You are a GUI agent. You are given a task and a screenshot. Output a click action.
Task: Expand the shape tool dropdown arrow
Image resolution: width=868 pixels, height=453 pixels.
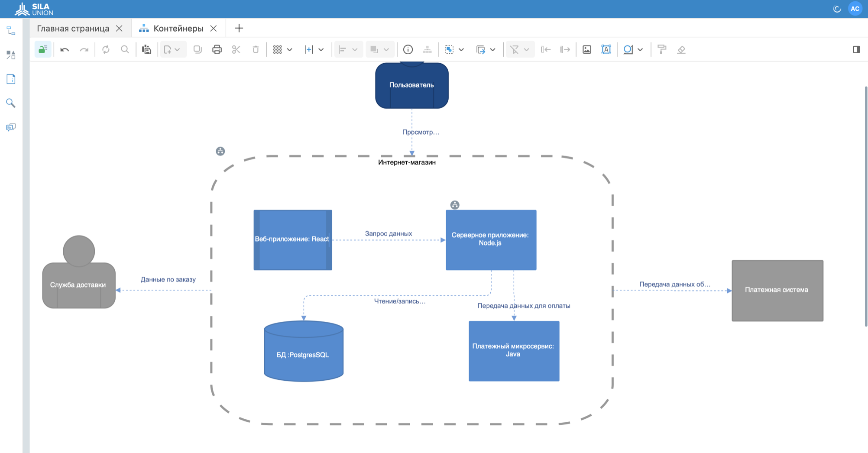(x=640, y=50)
